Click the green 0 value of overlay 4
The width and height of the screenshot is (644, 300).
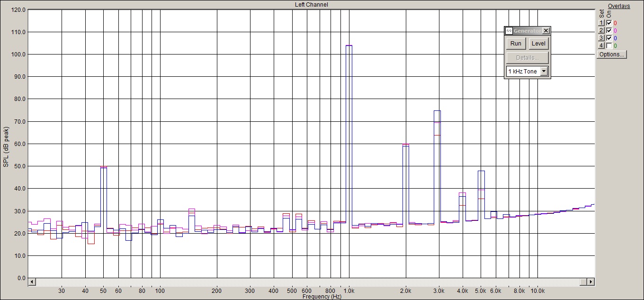tap(615, 45)
